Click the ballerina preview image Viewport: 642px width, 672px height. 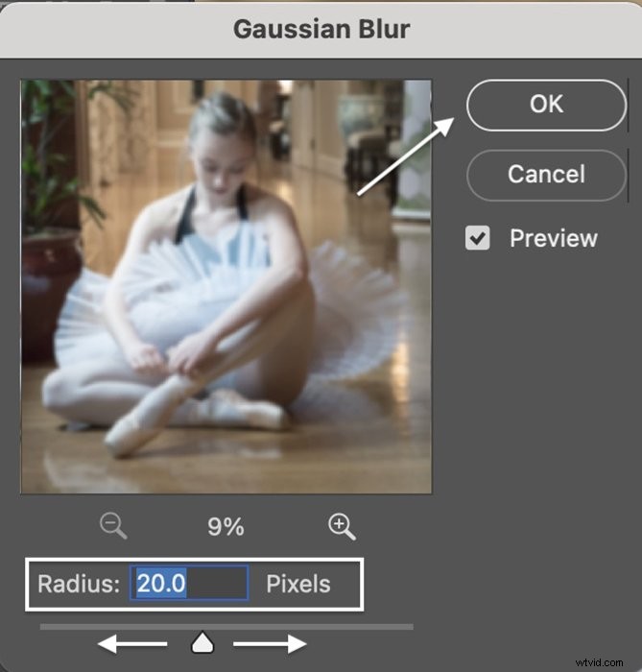226,287
